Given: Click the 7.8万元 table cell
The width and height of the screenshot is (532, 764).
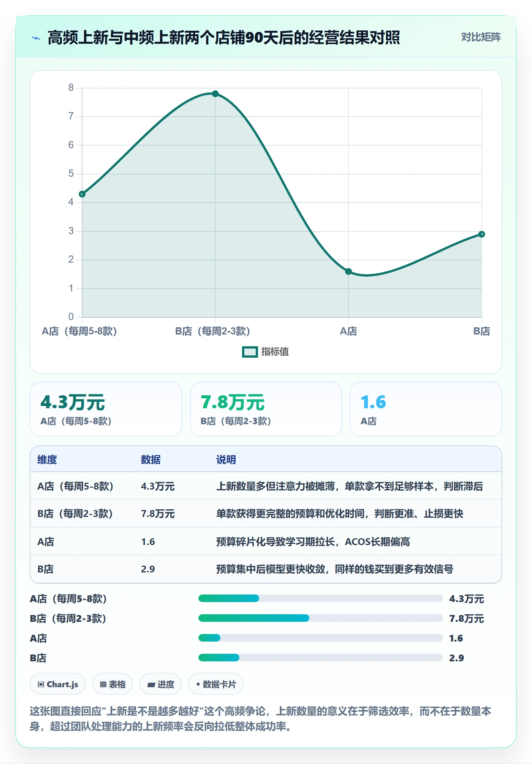Looking at the screenshot, I should point(158,514).
